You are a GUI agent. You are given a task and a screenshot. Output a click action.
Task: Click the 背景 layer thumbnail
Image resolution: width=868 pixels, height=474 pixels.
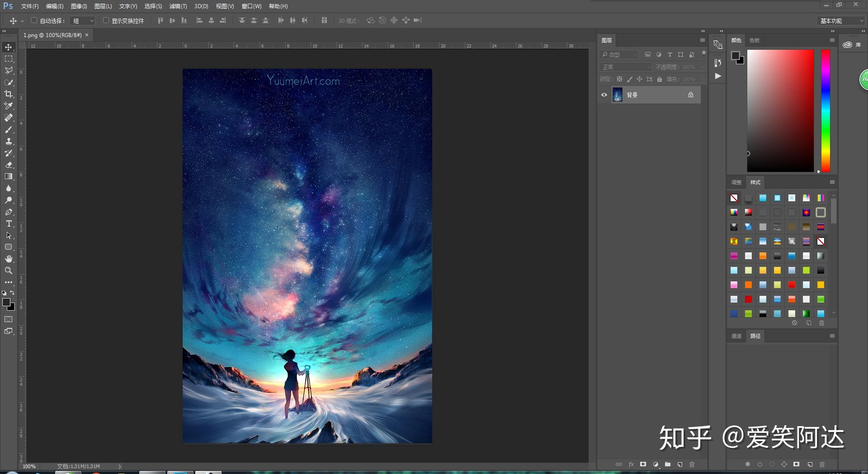[618, 95]
